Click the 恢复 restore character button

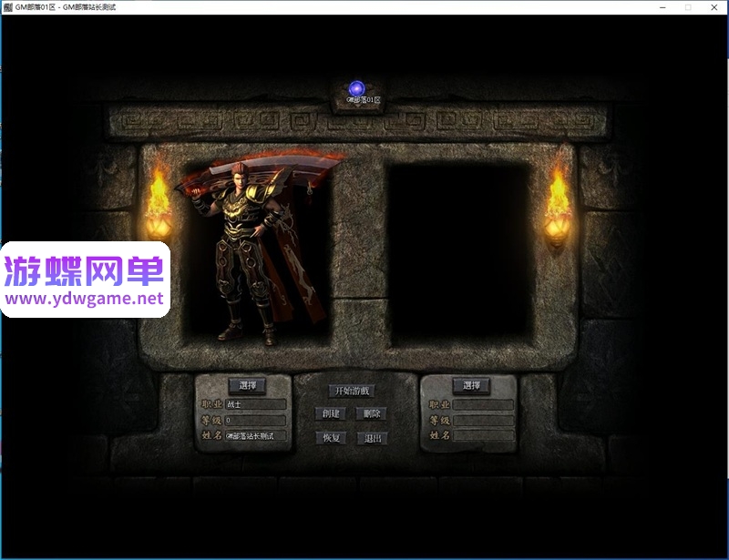[x=331, y=438]
